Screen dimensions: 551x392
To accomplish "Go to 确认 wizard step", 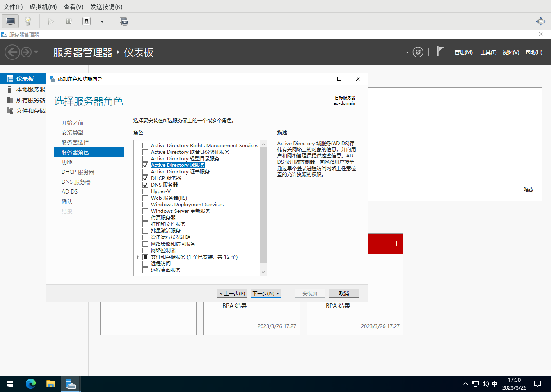I will [67, 202].
